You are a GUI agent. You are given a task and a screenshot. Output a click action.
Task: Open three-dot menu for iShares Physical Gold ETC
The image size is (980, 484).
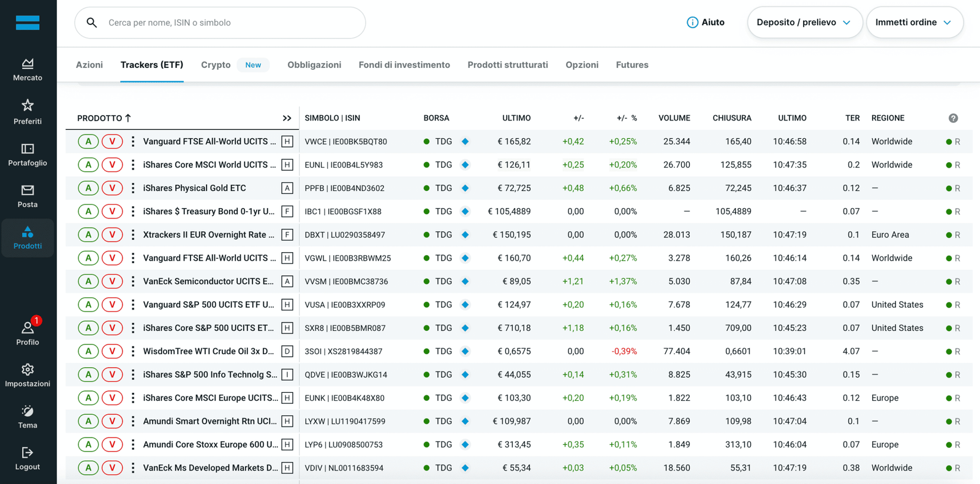pos(133,188)
